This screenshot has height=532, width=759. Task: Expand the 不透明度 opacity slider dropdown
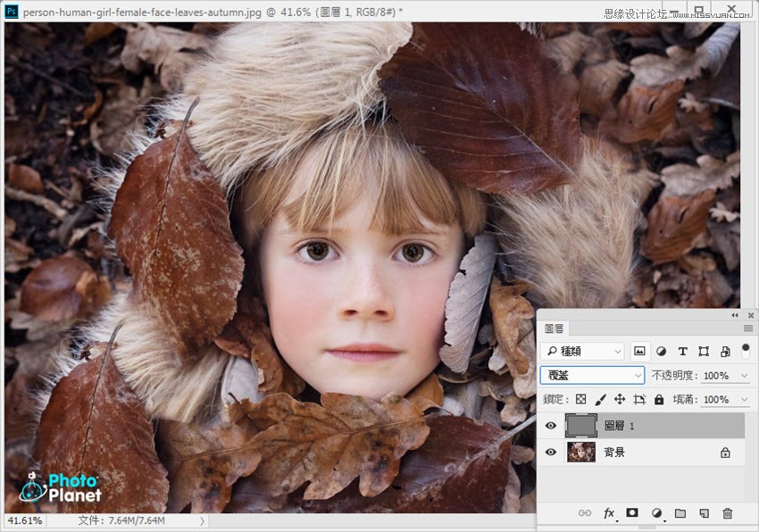coord(745,376)
